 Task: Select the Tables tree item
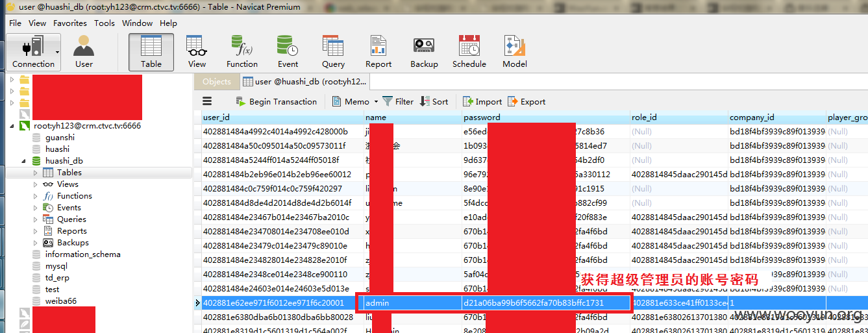69,173
